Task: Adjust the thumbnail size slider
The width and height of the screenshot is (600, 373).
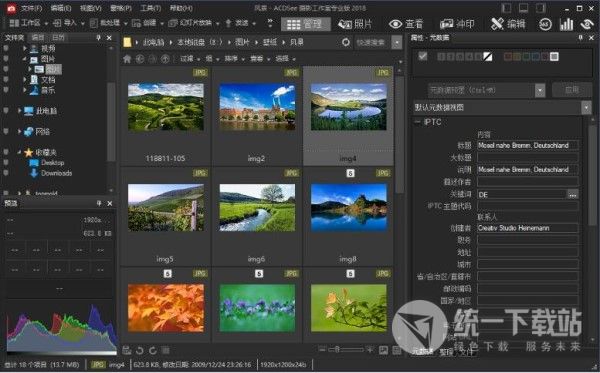Action: pyautogui.click(x=346, y=349)
